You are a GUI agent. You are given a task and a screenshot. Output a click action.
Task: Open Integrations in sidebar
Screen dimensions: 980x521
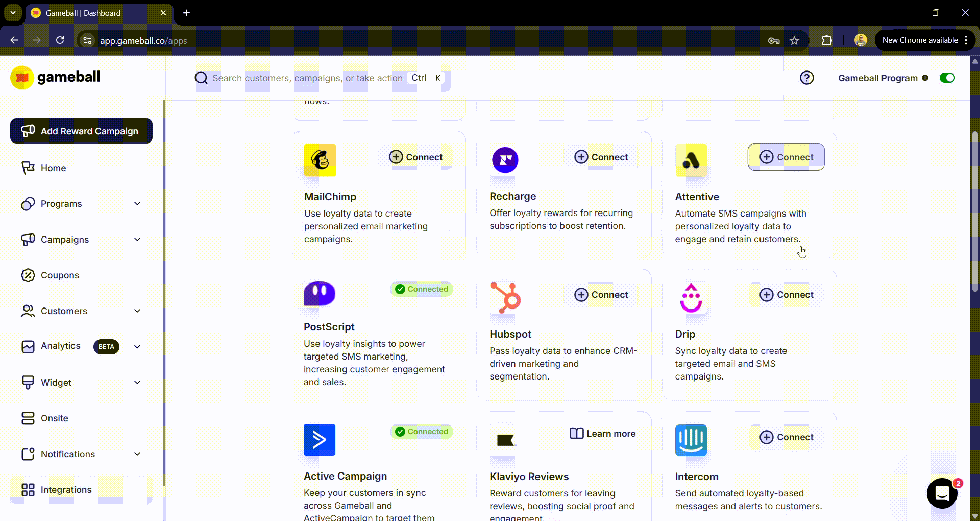coord(81,489)
